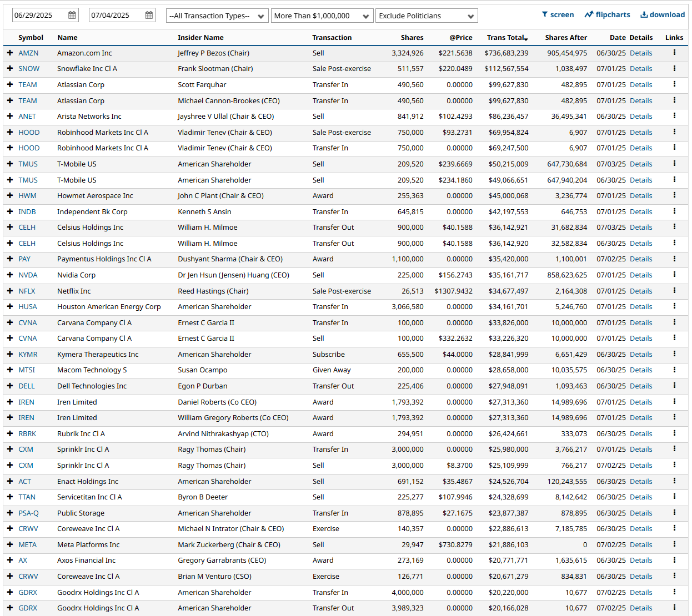
Task: Click the screen filter icon link
Action: (558, 15)
